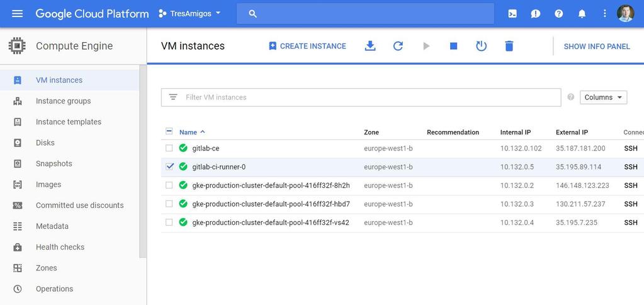Click the filter help question icon
The height and width of the screenshot is (305, 644).
pos(570,97)
